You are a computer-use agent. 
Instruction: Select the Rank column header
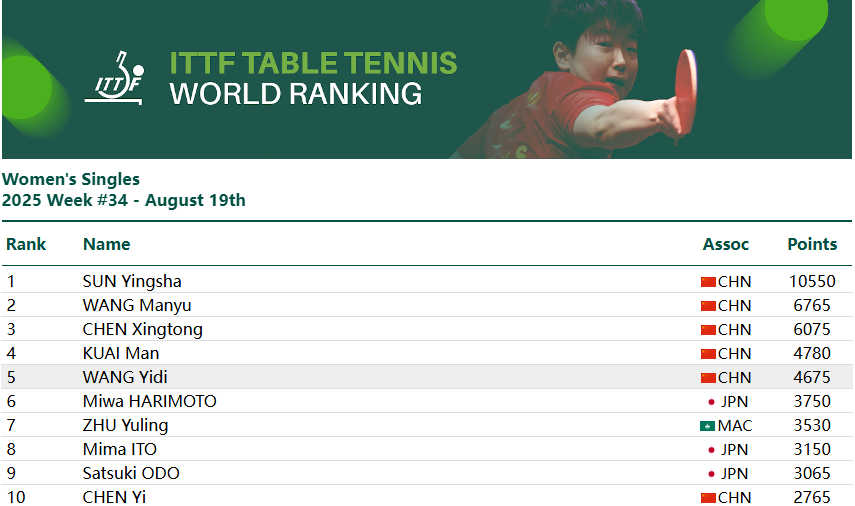click(x=26, y=244)
